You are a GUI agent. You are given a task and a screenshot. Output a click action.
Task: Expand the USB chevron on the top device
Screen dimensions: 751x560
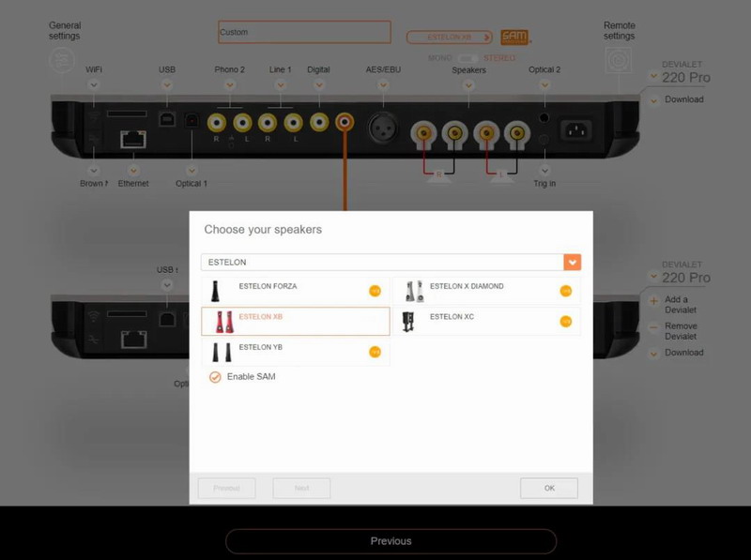167,85
